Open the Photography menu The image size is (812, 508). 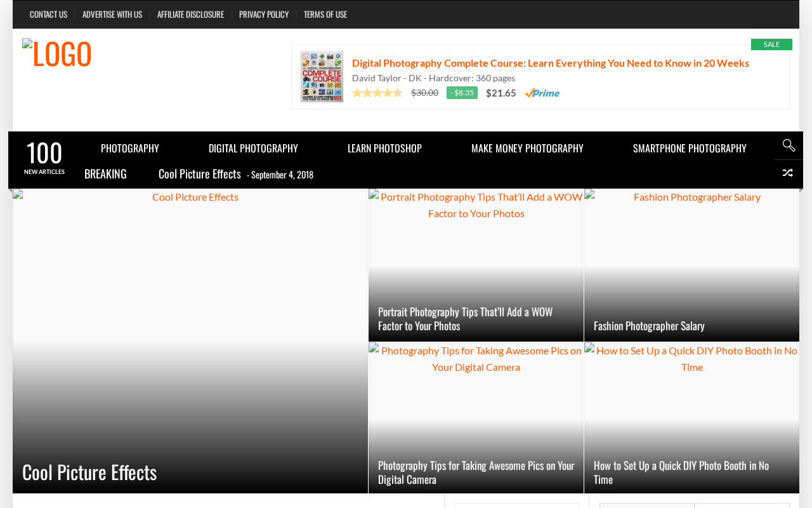pyautogui.click(x=130, y=148)
